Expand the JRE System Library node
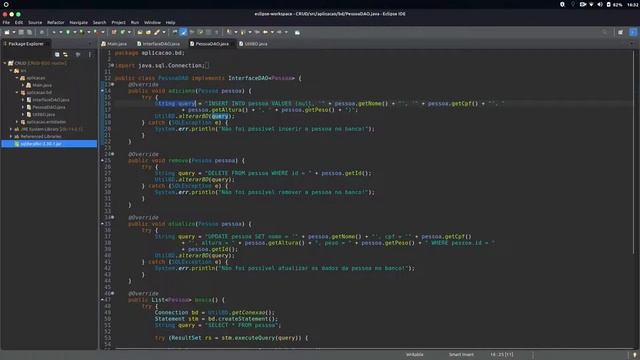This screenshot has width=640, height=360. [11, 129]
